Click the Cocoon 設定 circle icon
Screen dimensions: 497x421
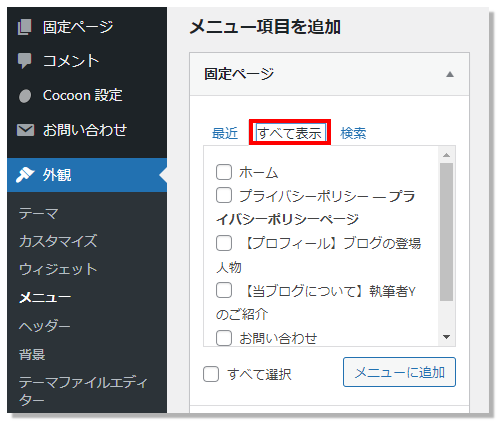tap(25, 96)
